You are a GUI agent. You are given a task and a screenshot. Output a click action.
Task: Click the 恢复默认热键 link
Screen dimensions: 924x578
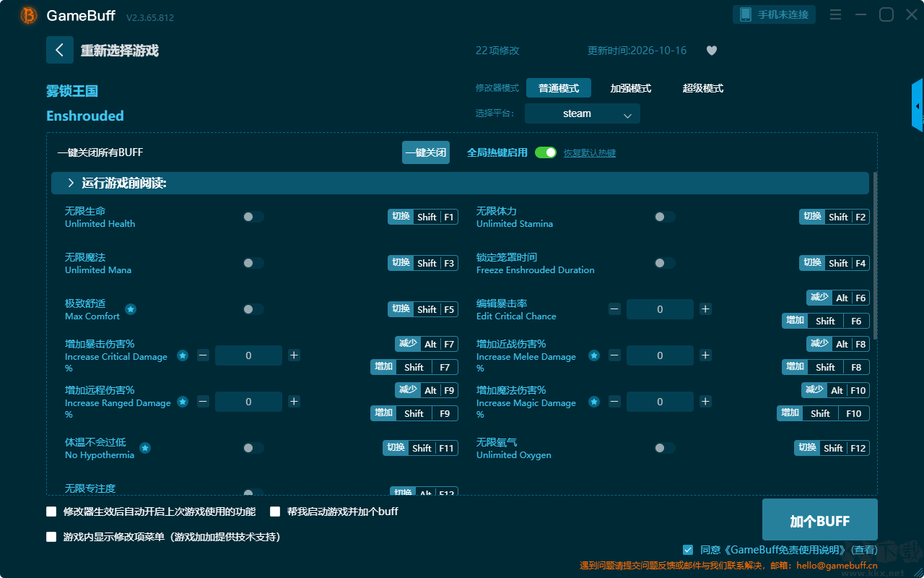click(x=590, y=153)
